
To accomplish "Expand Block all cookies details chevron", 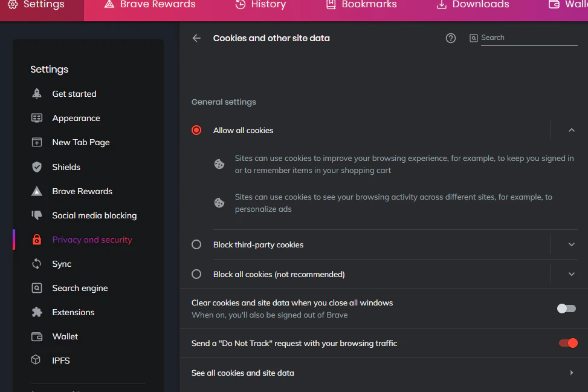I will 572,274.
